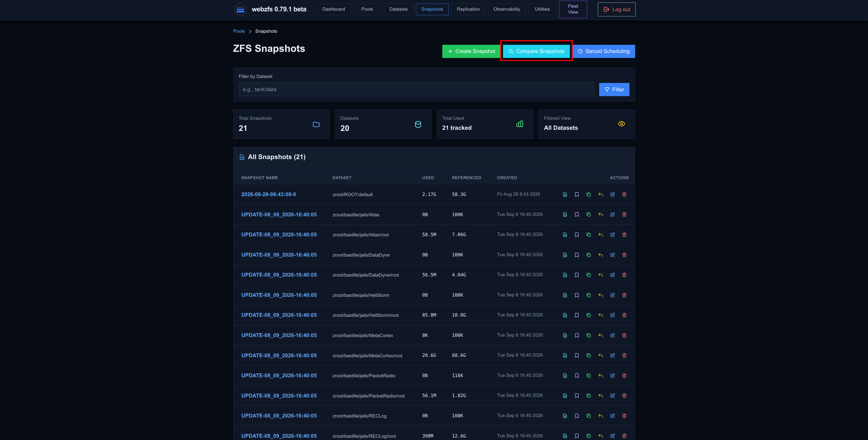The height and width of the screenshot is (440, 868).
Task: Open the Replication tab
Action: [x=468, y=9]
